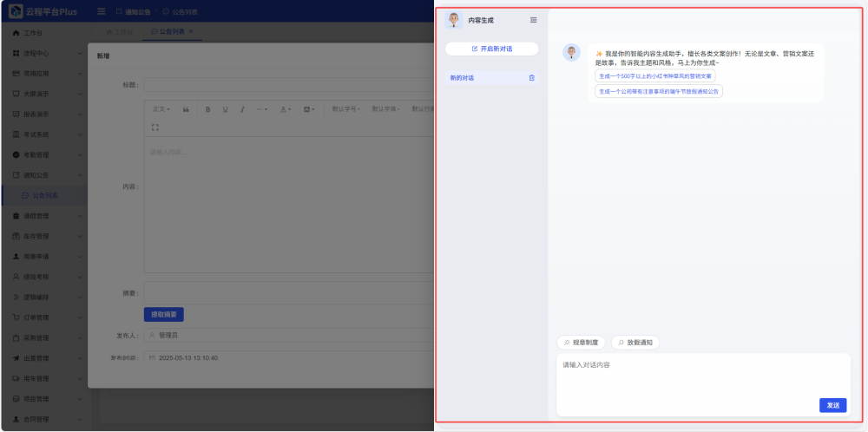Viewport: 868px width, 432px height.
Task: Click the 提取摘要 button
Action: pyautogui.click(x=164, y=314)
